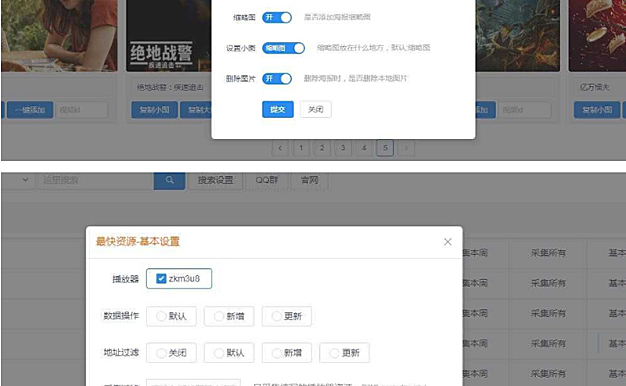Select 默认 for 数据操作
This screenshot has height=386, width=626.
click(x=171, y=316)
